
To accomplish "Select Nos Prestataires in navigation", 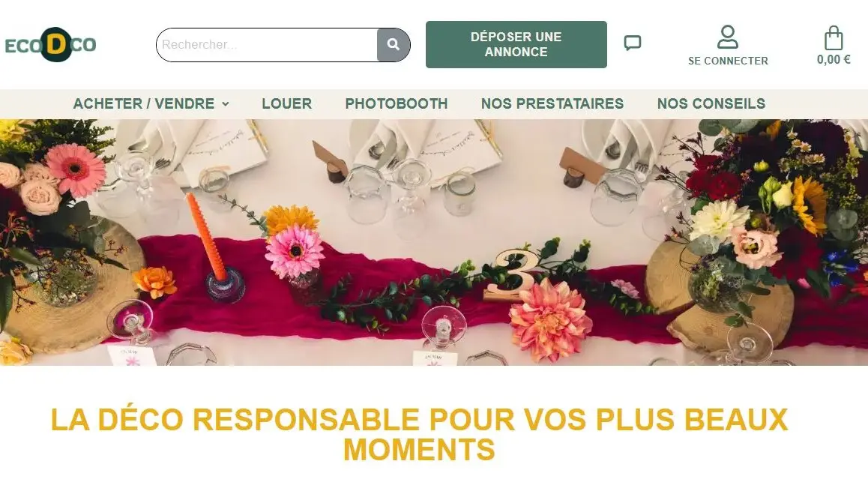I will [x=552, y=103].
